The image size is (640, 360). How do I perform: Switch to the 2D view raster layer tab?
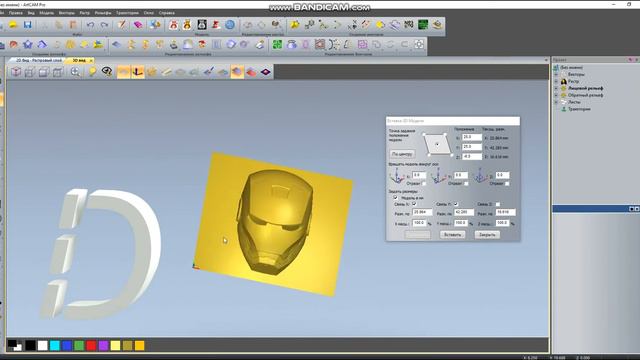tap(38, 60)
